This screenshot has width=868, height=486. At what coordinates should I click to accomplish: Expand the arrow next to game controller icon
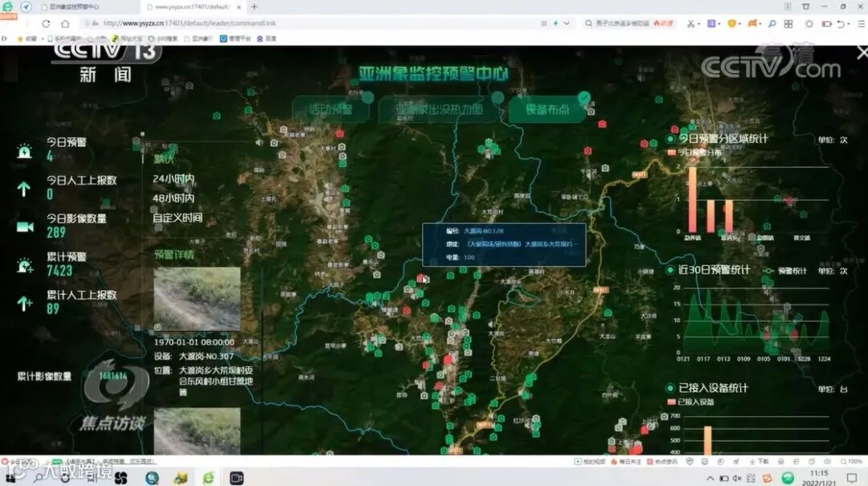(x=759, y=24)
